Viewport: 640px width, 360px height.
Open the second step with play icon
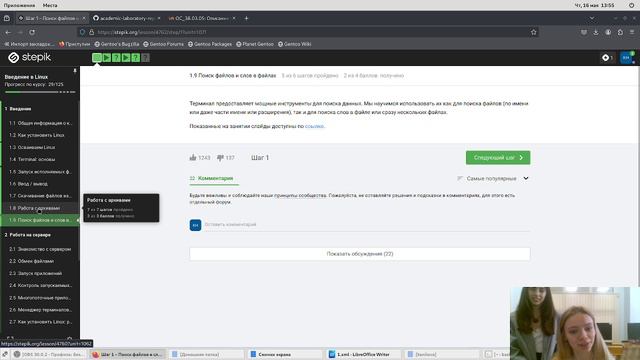pos(107,58)
